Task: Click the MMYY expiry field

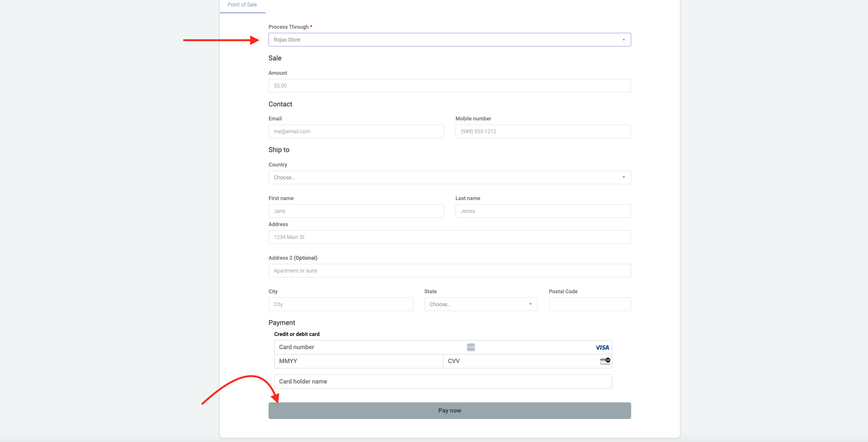Action: [358, 361]
